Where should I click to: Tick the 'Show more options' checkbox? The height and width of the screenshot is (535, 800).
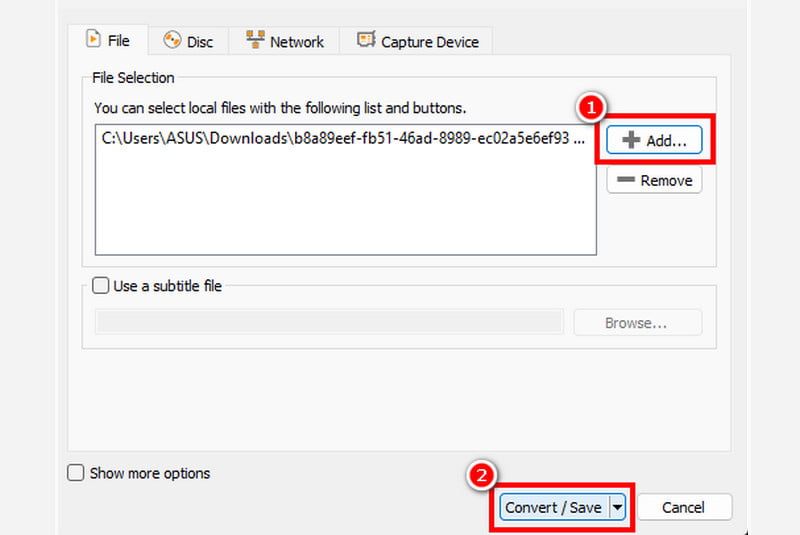coord(76,473)
